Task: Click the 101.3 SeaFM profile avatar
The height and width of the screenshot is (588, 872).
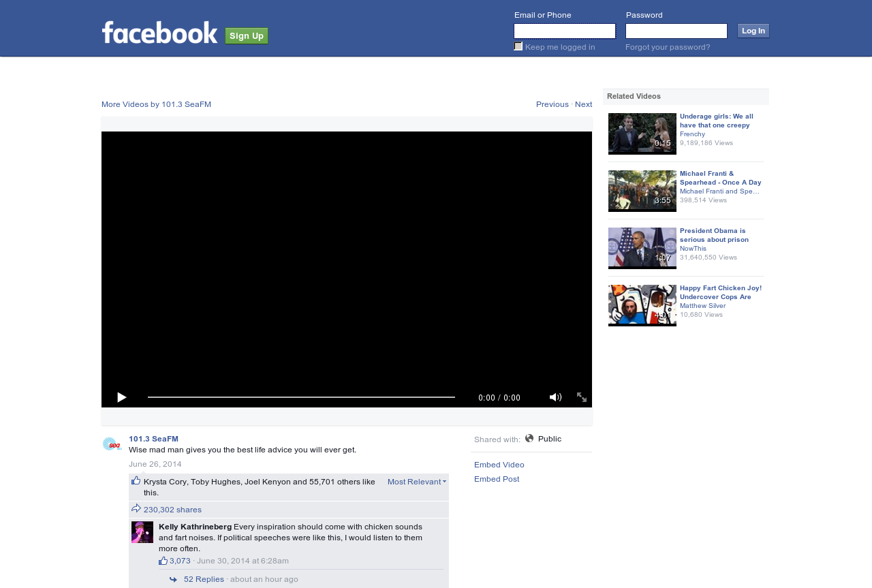Action: [x=112, y=444]
